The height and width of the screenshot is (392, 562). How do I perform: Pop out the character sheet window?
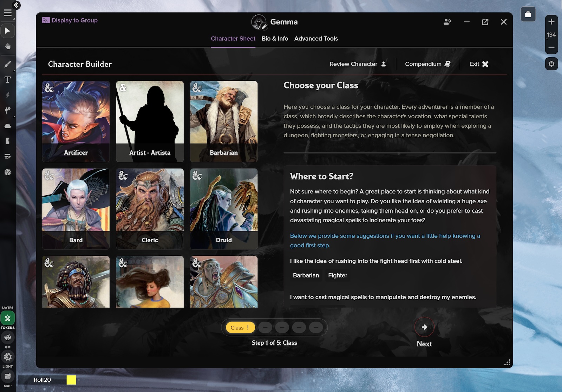pos(485,22)
